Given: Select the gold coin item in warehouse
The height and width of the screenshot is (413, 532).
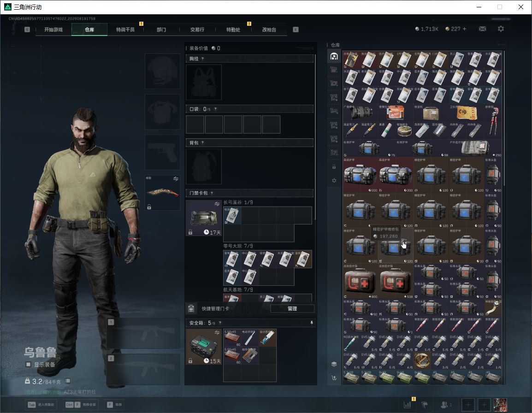Looking at the screenshot, I should pyautogui.click(x=422, y=360).
